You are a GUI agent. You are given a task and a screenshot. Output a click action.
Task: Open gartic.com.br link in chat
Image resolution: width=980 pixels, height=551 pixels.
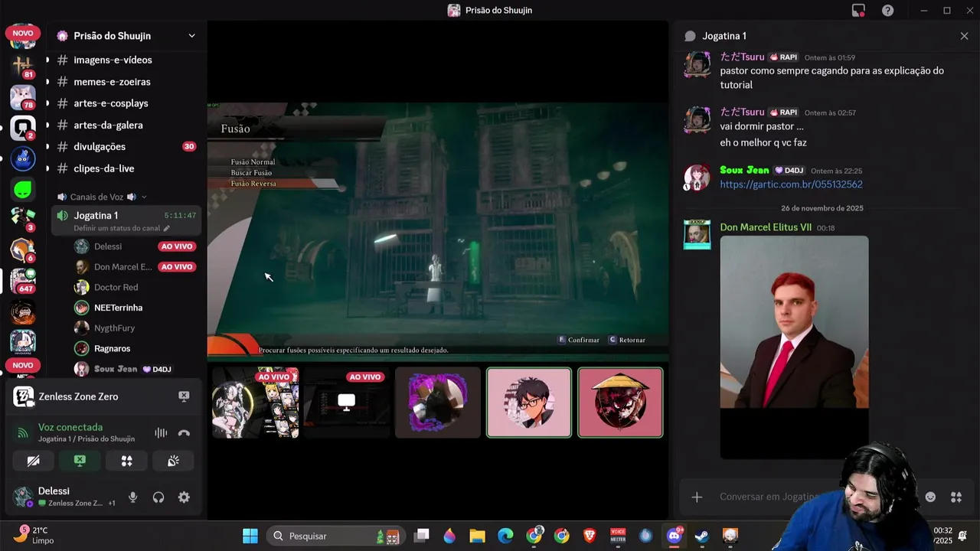[791, 184]
